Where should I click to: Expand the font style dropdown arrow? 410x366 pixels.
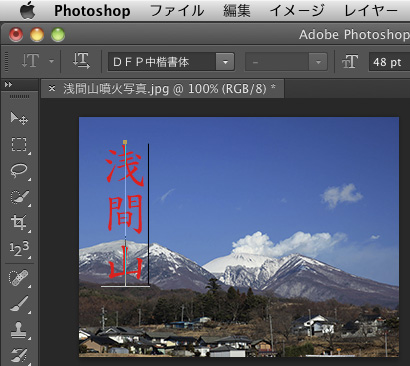pos(318,62)
